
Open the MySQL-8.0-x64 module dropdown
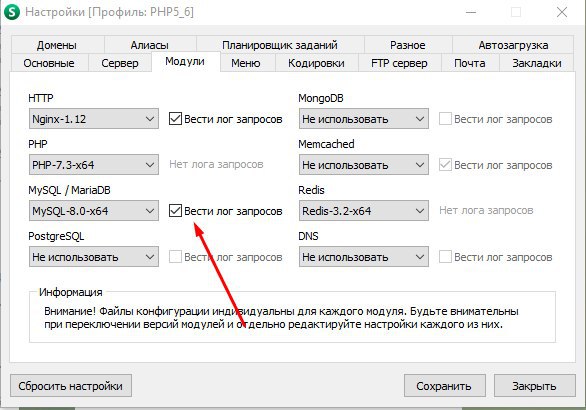94,211
